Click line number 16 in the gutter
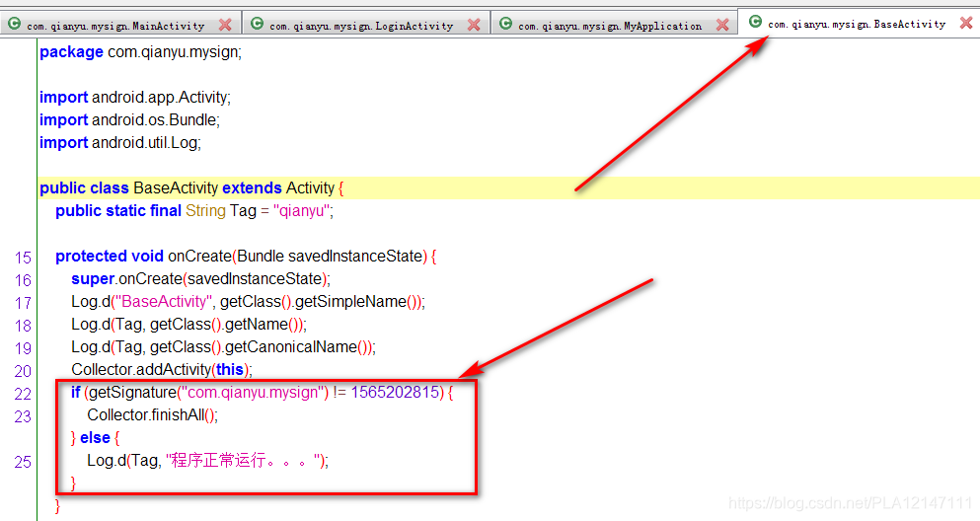 (x=23, y=280)
